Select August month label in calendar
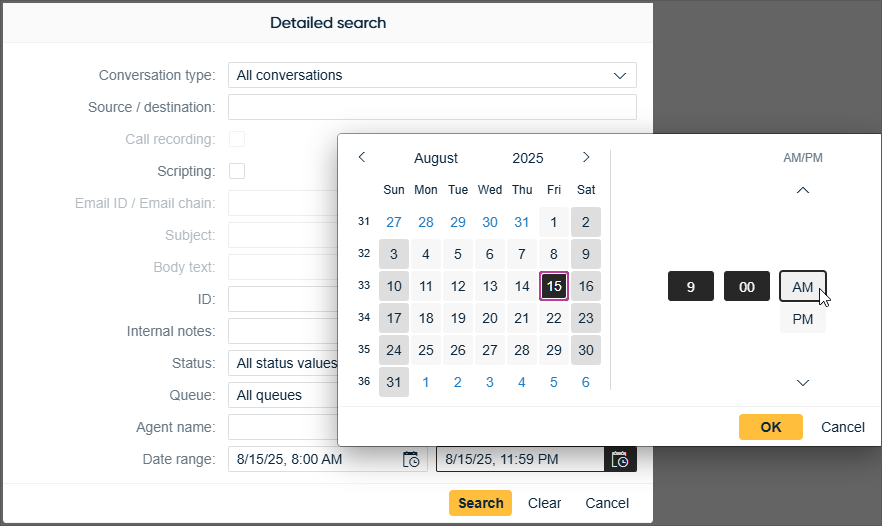882x526 pixels. click(x=436, y=158)
